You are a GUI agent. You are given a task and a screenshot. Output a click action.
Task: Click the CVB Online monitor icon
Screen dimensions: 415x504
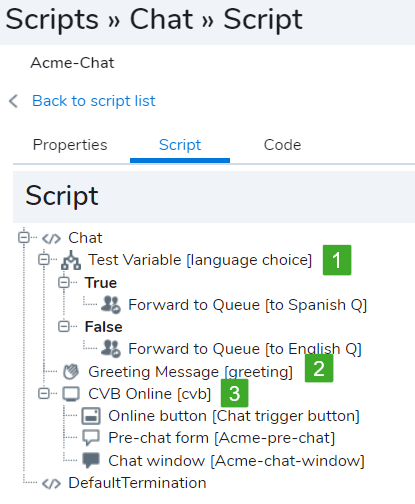click(71, 394)
